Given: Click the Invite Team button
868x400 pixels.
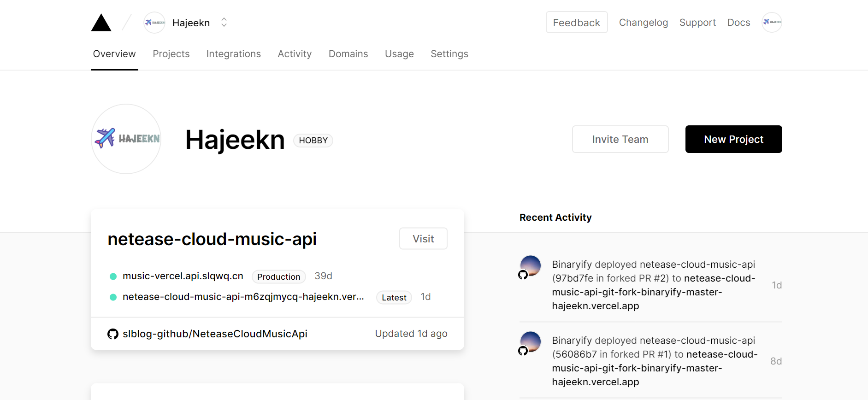Looking at the screenshot, I should point(620,139).
